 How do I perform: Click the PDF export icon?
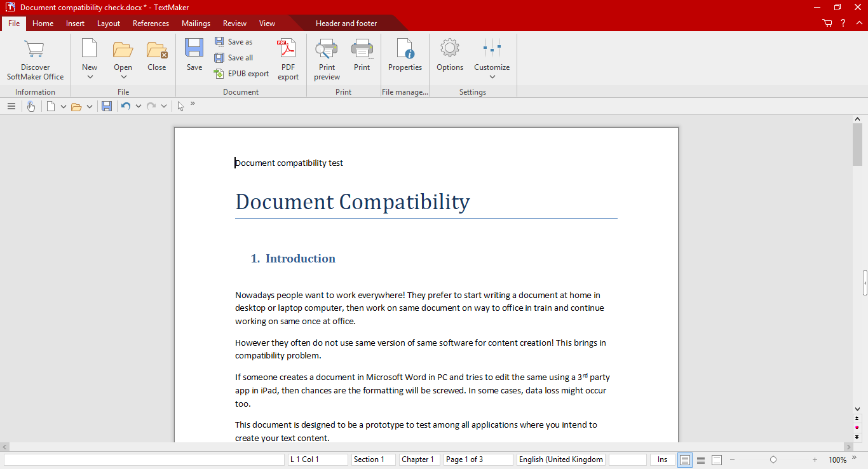[287, 50]
